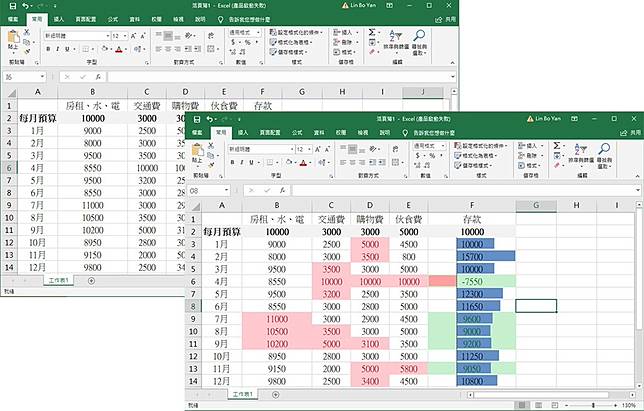The image size is (644, 411).
Task: Toggle Bold formatting in the front window
Action: (x=233, y=160)
